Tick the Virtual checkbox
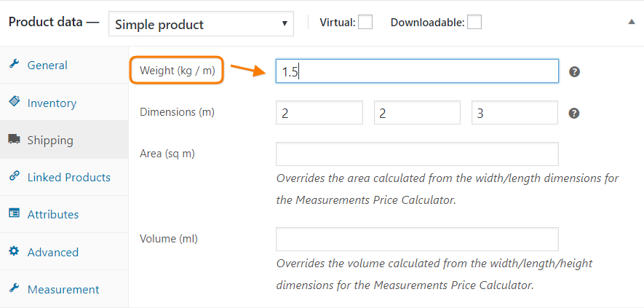The height and width of the screenshot is (308, 644). [x=365, y=22]
